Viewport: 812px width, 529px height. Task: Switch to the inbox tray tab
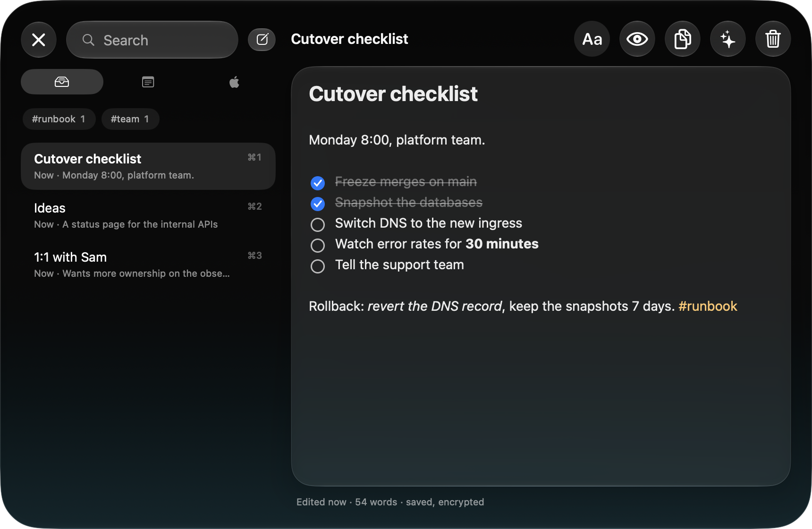(62, 82)
